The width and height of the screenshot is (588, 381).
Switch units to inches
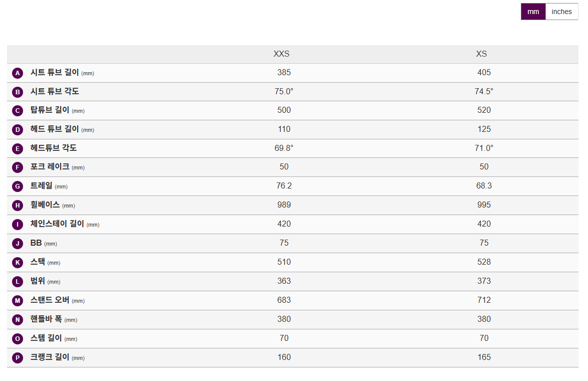point(561,12)
